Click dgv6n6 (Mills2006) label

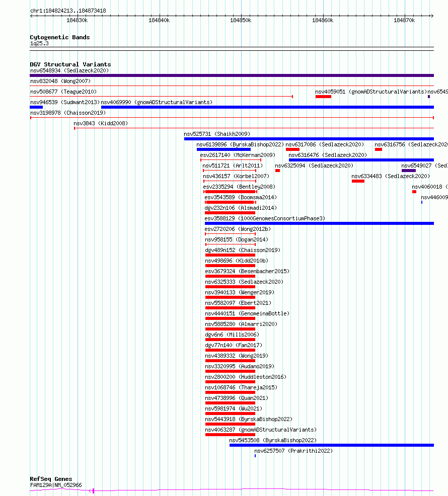tap(232, 335)
